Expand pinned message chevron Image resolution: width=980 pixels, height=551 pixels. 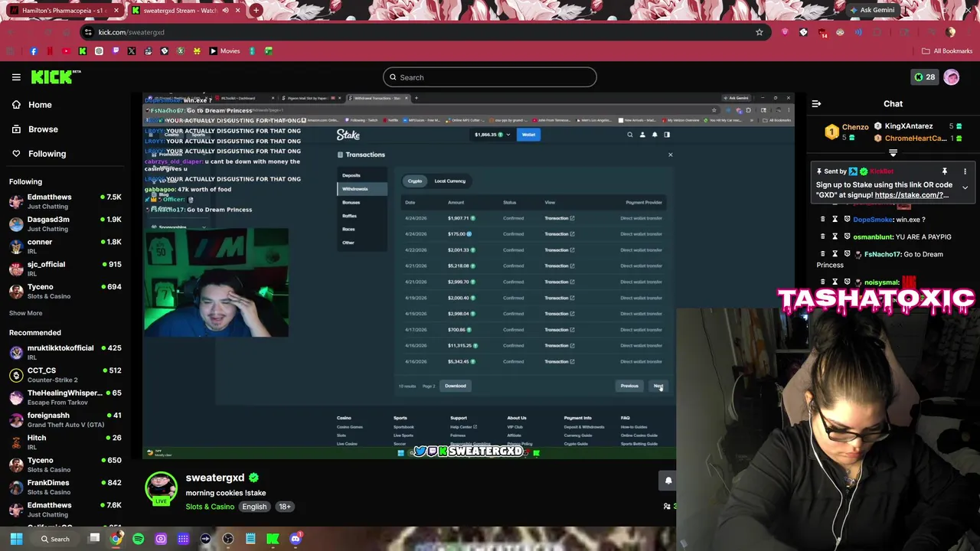(x=965, y=187)
